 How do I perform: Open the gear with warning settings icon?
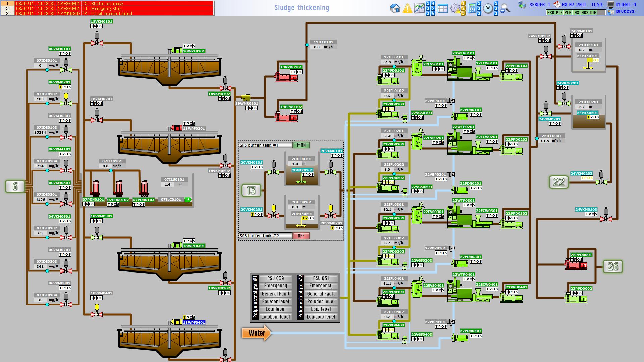pyautogui.click(x=455, y=8)
